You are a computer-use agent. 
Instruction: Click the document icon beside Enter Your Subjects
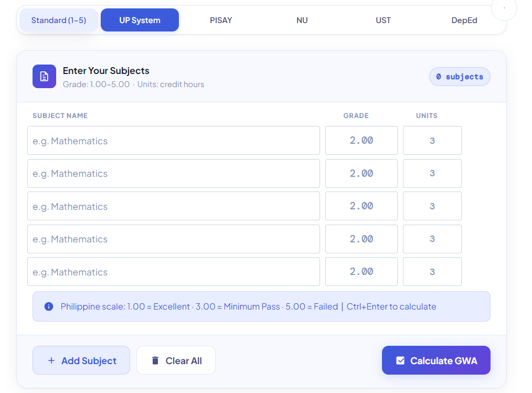click(x=44, y=76)
